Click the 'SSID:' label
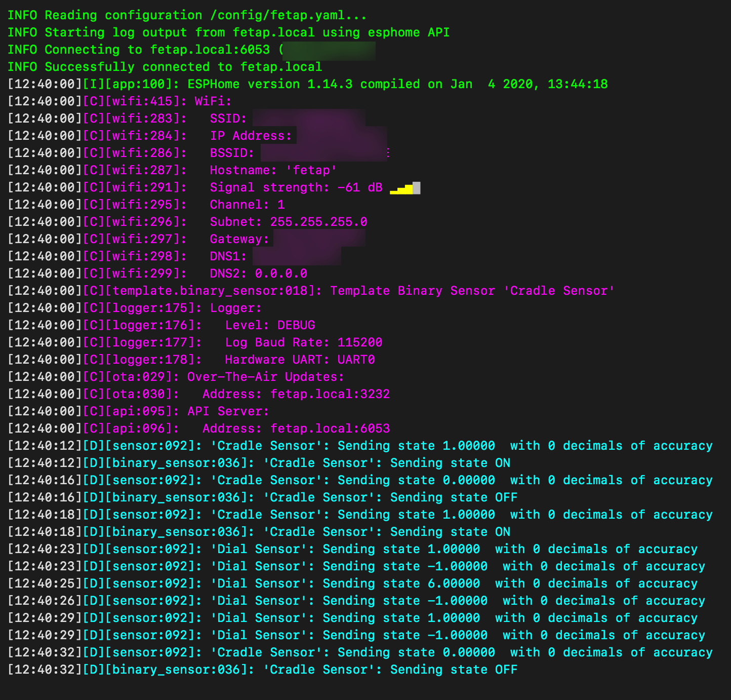This screenshot has height=700, width=731. tap(228, 119)
